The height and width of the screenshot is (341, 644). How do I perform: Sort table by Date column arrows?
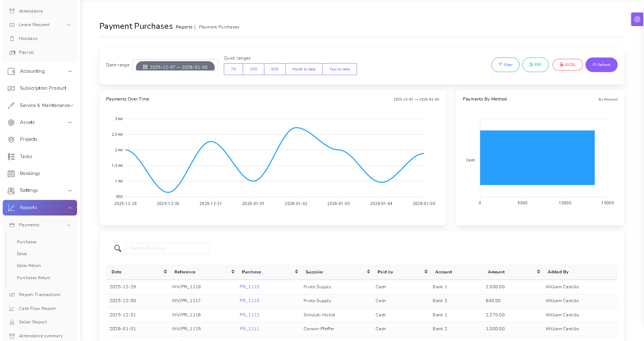(x=165, y=272)
